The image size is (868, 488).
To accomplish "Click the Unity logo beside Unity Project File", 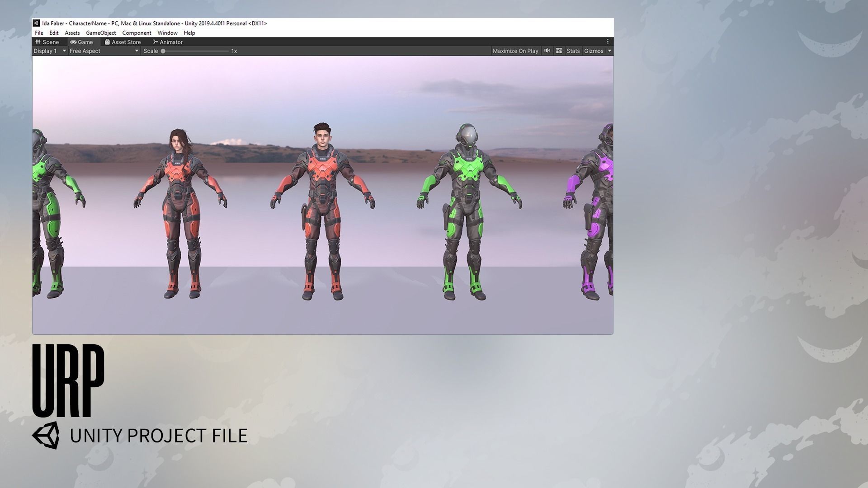I will click(46, 435).
